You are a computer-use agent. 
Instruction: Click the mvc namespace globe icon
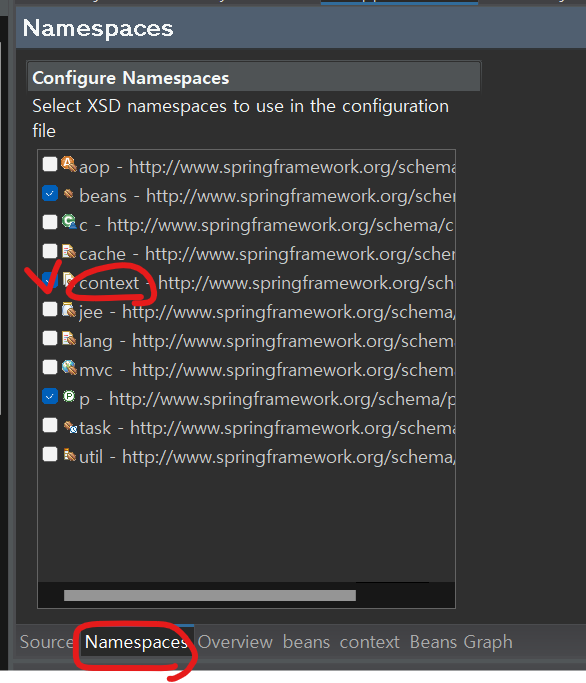click(x=69, y=367)
